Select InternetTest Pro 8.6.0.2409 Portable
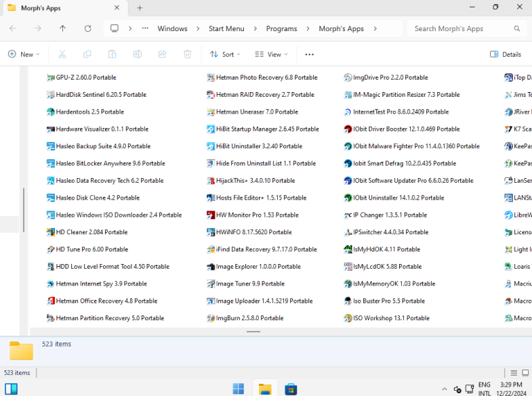 (396, 112)
